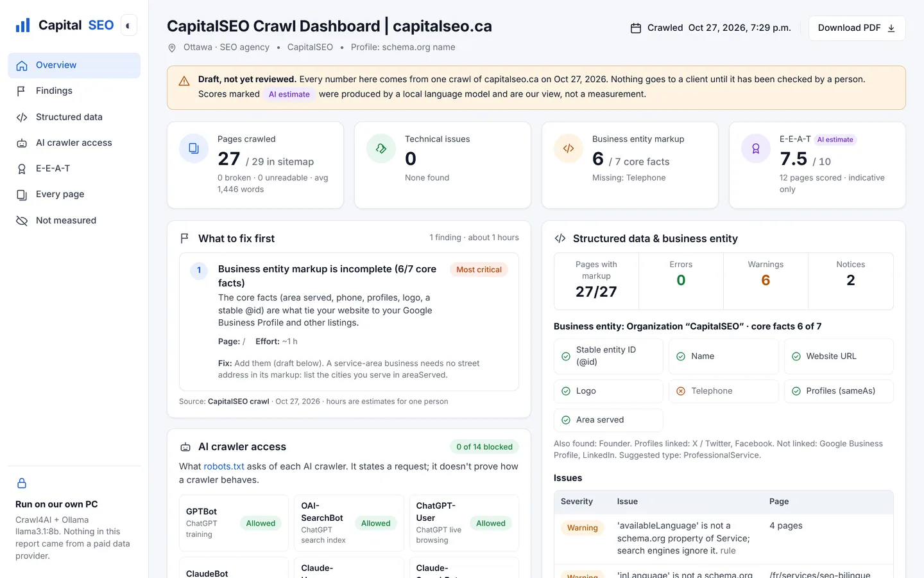The image size is (924, 578).
Task: Click the Issue column header
Action: tap(628, 502)
